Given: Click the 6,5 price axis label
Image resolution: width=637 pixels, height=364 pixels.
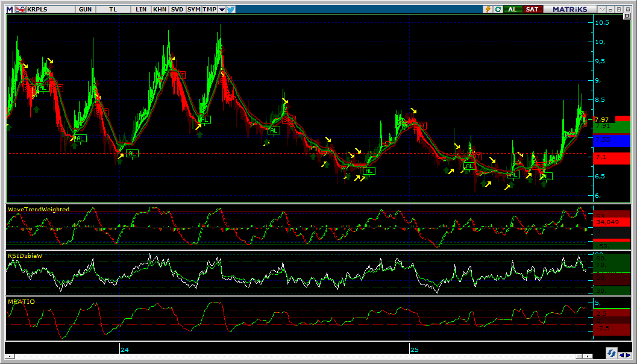Looking at the screenshot, I should click(x=601, y=177).
